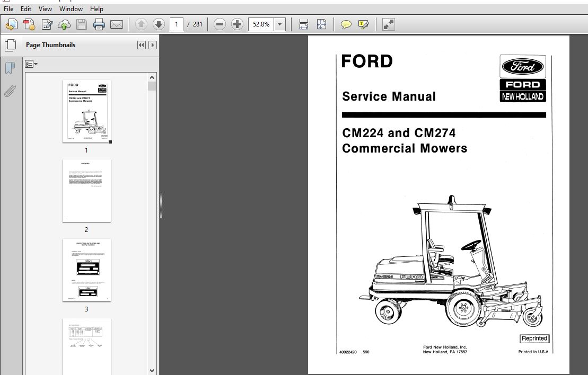588x375 pixels.
Task: Click the Email envelope icon
Action: pyautogui.click(x=117, y=25)
